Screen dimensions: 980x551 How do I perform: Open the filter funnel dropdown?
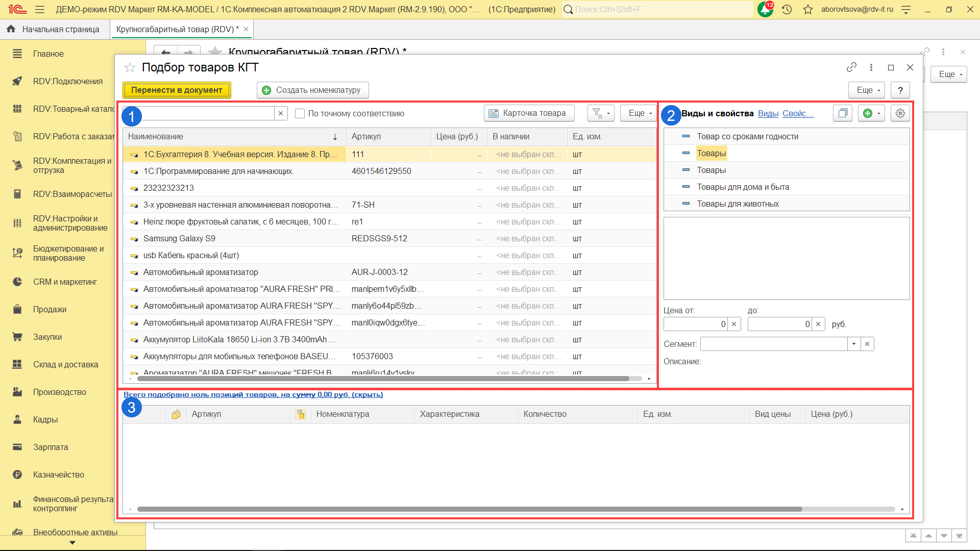600,113
